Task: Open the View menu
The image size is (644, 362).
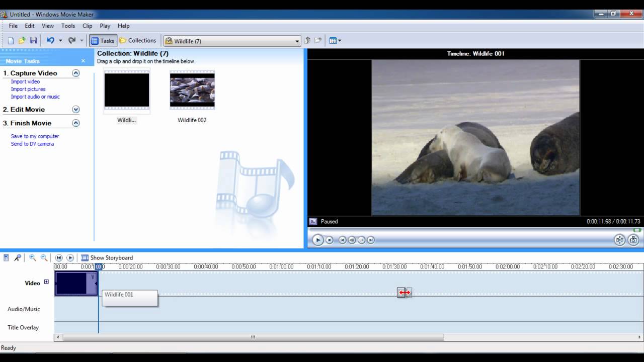Action: [x=48, y=26]
